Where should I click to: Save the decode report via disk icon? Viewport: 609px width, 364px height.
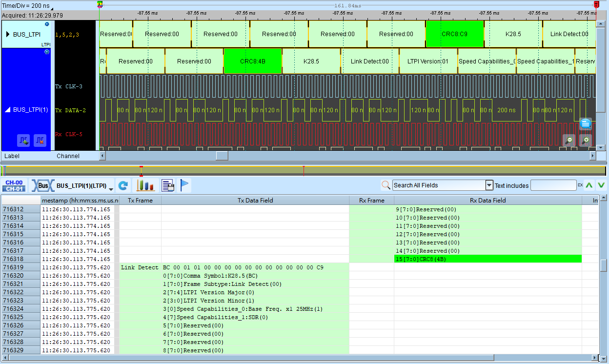click(168, 185)
